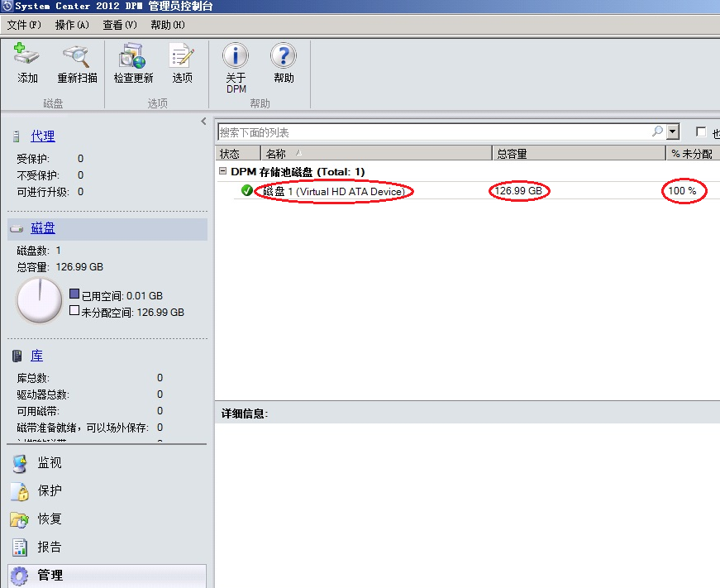Click the 搜索下面的列表 search field
The height and width of the screenshot is (588, 720).
(434, 132)
